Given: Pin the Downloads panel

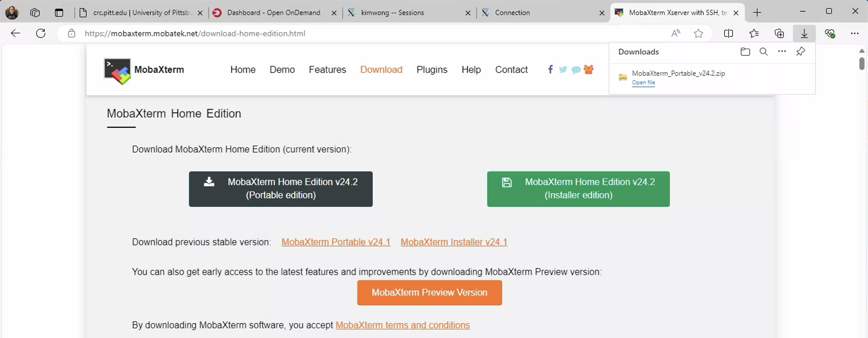Looking at the screenshot, I should tap(801, 52).
